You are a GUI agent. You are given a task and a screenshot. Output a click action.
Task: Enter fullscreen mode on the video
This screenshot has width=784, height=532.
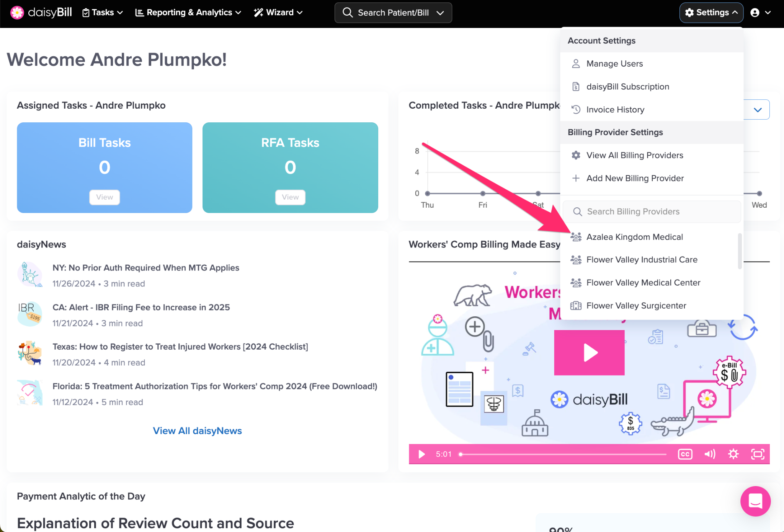tap(758, 454)
